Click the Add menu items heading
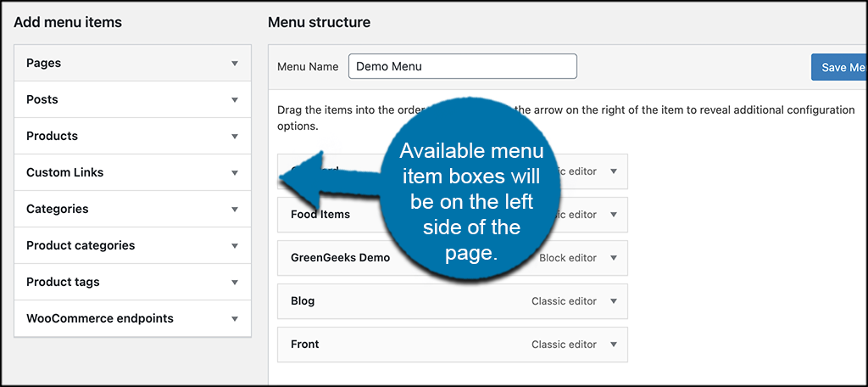The height and width of the screenshot is (387, 868). [x=68, y=22]
